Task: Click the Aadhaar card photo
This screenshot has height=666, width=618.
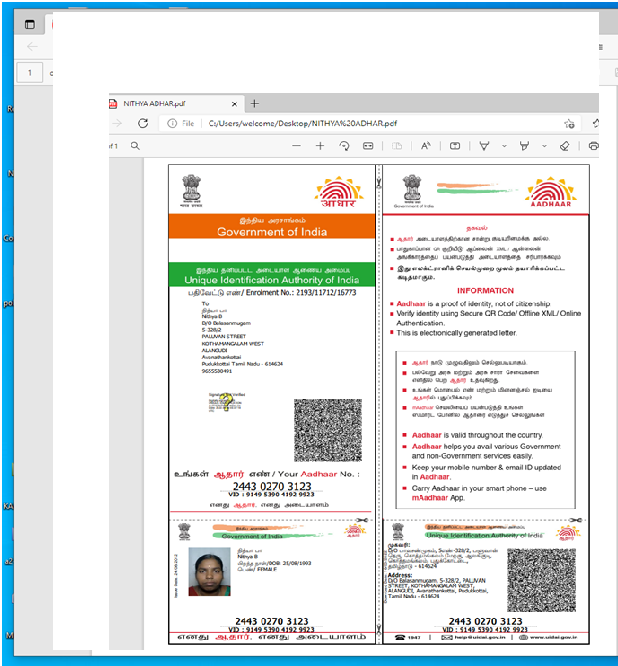Action: 208,576
